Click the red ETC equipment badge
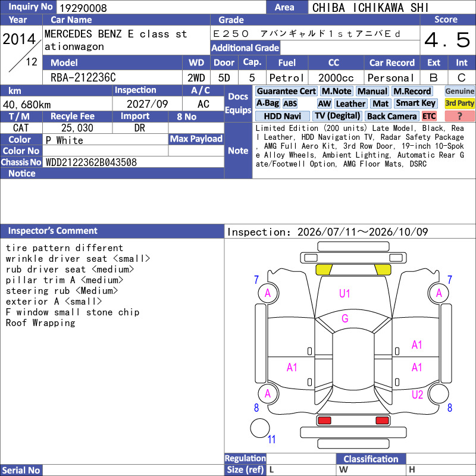The image size is (476, 476). 429,116
